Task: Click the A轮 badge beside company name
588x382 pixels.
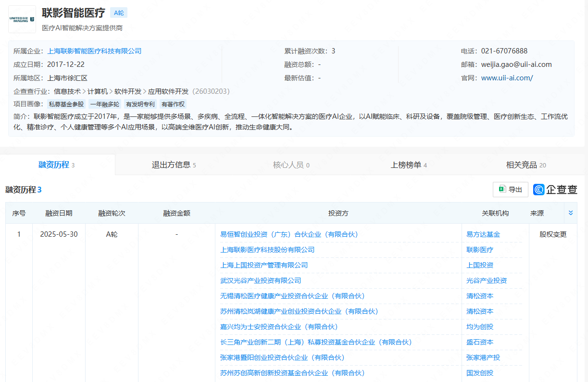Action: coord(119,13)
